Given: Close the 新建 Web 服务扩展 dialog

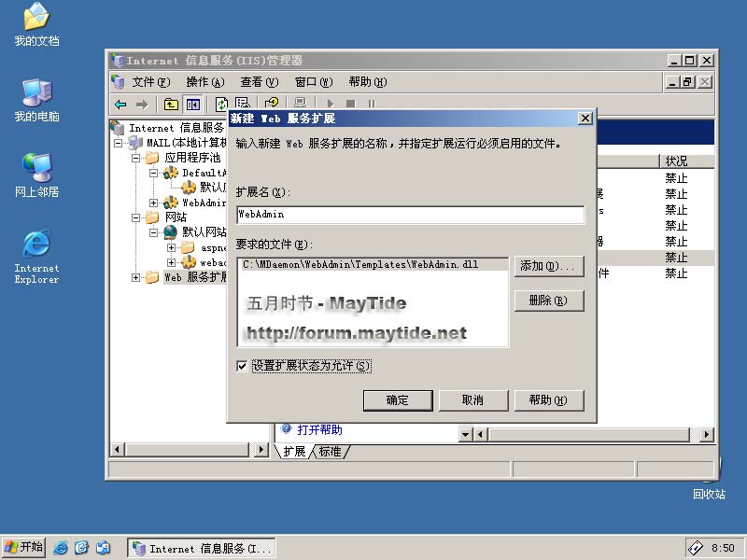Looking at the screenshot, I should [585, 119].
